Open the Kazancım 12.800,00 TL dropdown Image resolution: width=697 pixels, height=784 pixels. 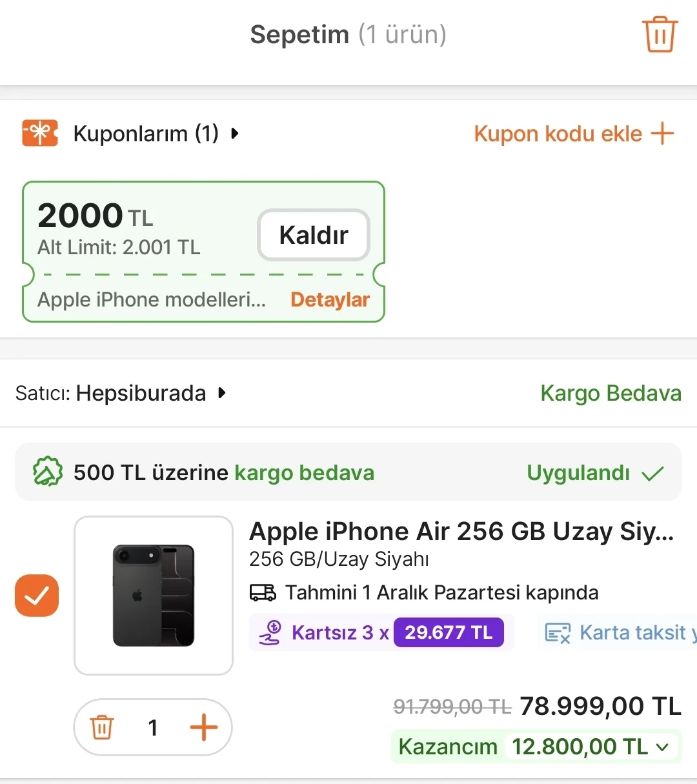(662, 747)
